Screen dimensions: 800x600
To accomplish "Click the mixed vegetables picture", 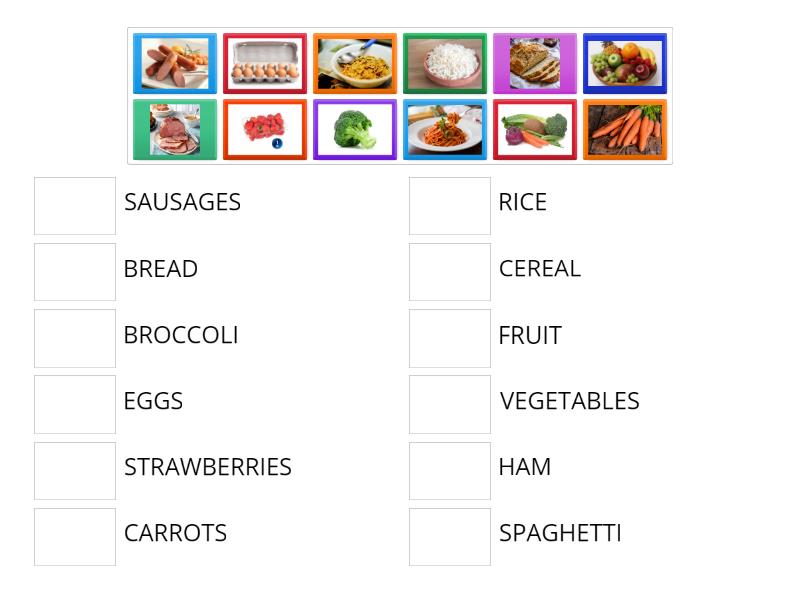I will pyautogui.click(x=534, y=129).
